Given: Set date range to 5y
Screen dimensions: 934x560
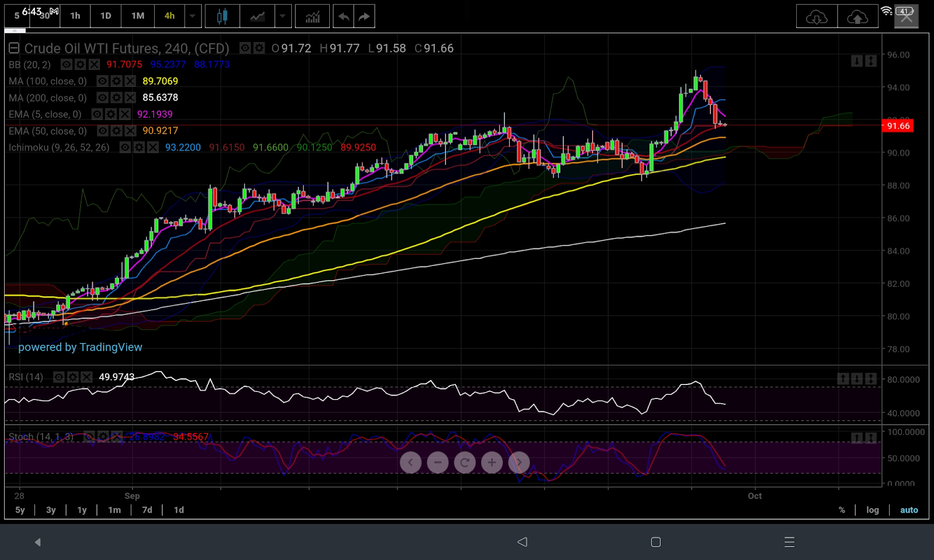Looking at the screenshot, I should click(20, 510).
